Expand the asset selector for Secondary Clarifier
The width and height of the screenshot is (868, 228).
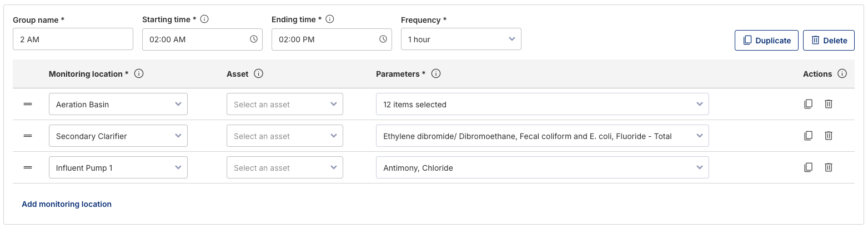[x=284, y=136]
